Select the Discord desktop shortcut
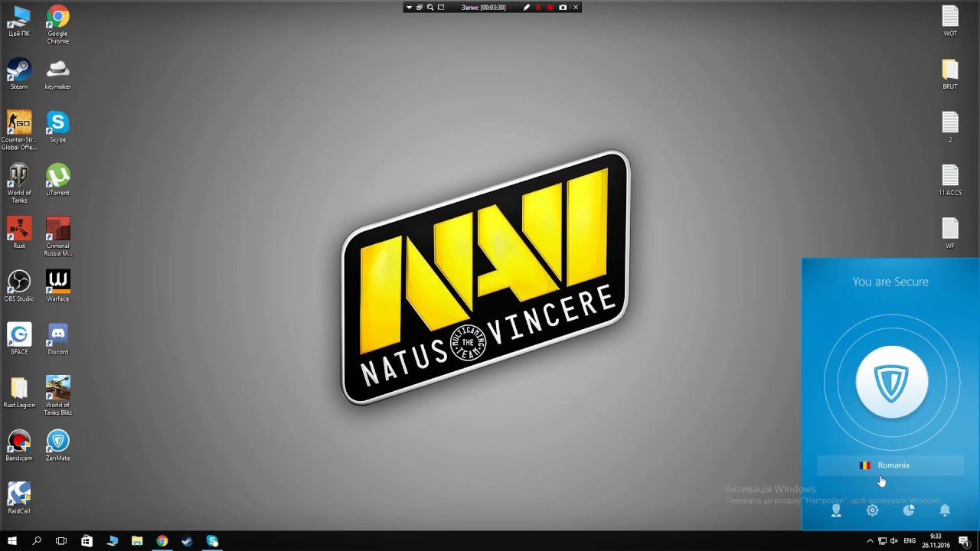This screenshot has height=551, width=980. click(x=57, y=340)
